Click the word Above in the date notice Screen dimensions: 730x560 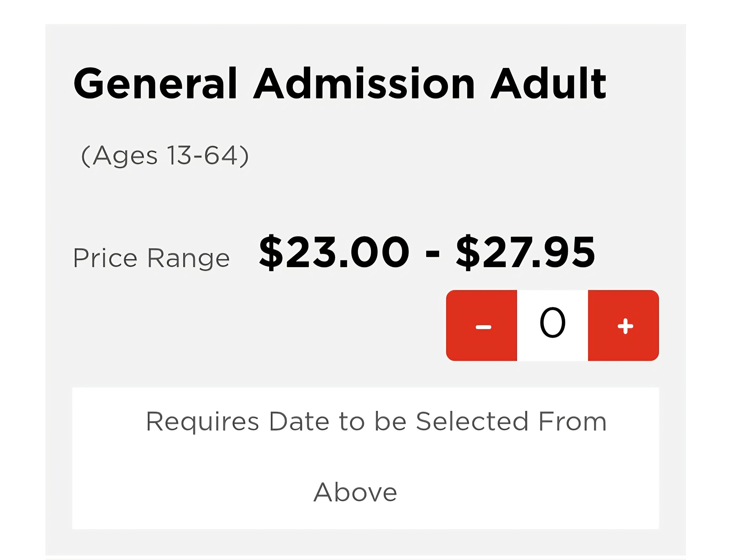tap(355, 492)
